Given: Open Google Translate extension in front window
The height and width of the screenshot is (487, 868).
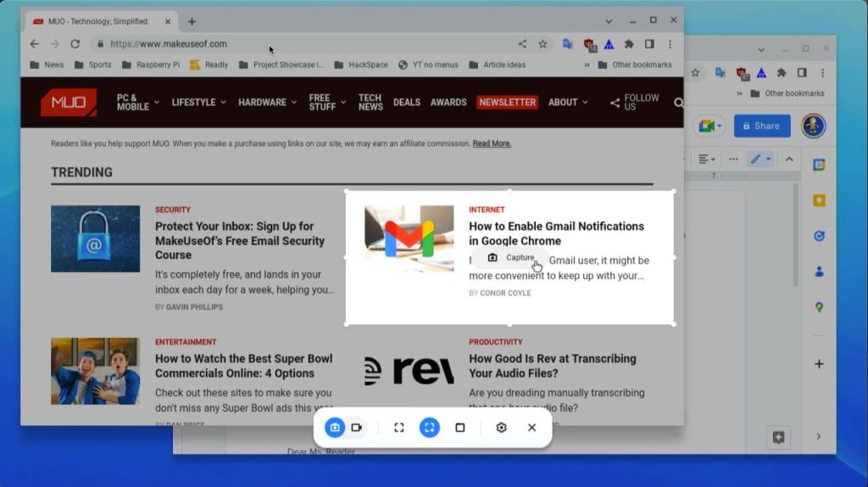Looking at the screenshot, I should (x=568, y=44).
